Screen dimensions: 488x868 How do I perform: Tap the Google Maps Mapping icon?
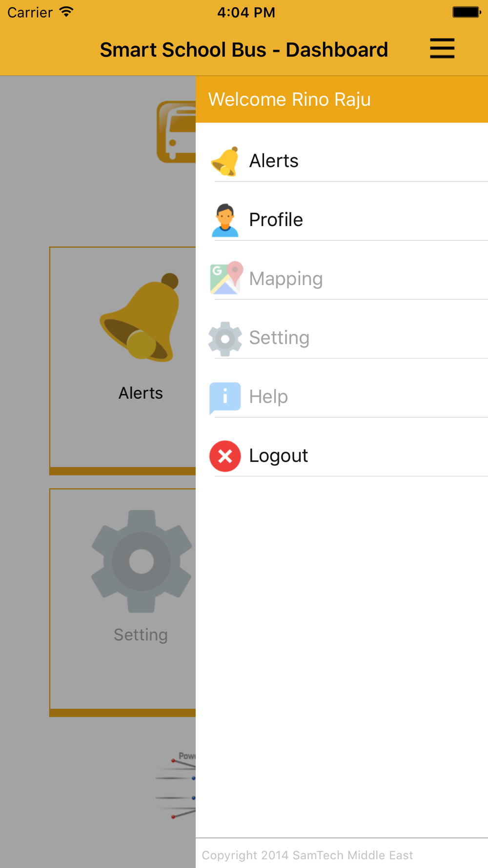point(226,278)
